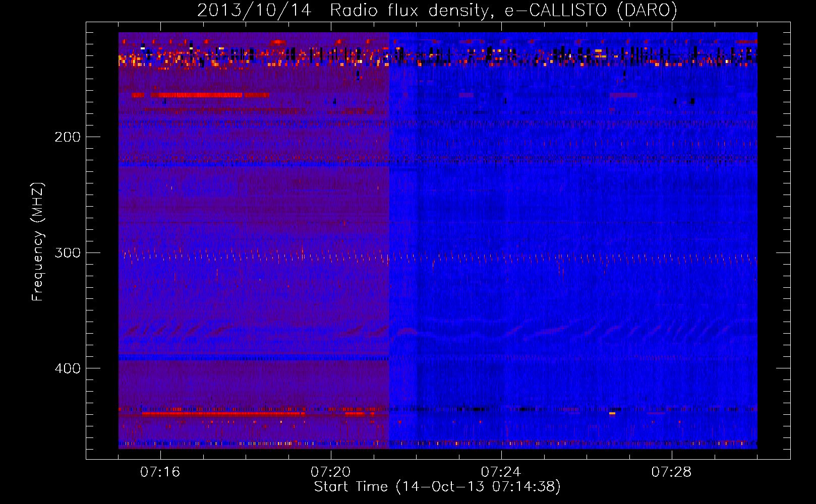The image size is (816, 504).
Task: Click the 'Start Time (14-Oct-13 07:14:38)' axis title
Action: (x=437, y=487)
